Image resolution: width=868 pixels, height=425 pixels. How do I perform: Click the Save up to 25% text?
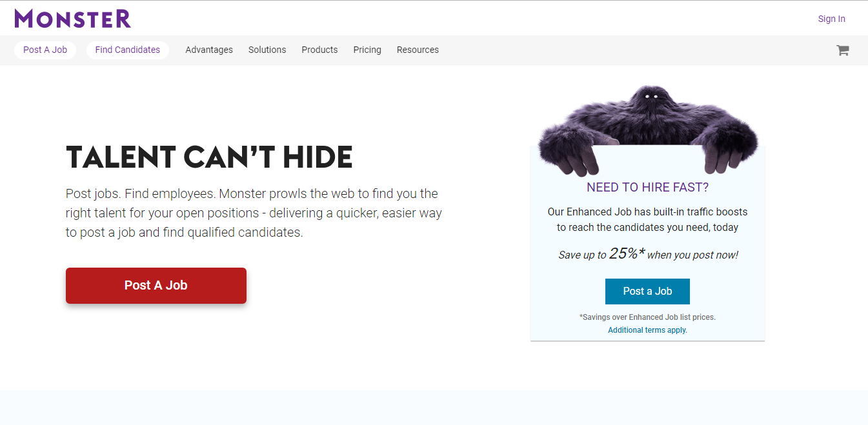click(x=648, y=254)
